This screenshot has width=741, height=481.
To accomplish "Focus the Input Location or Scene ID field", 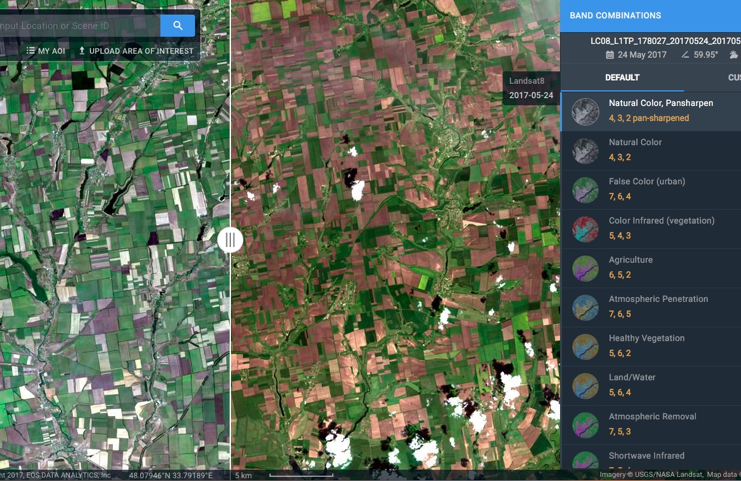I will point(80,26).
